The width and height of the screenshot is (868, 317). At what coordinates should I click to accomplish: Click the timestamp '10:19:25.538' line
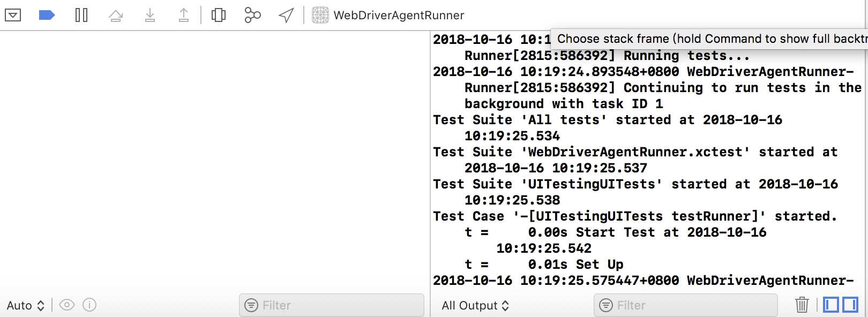tap(512, 200)
